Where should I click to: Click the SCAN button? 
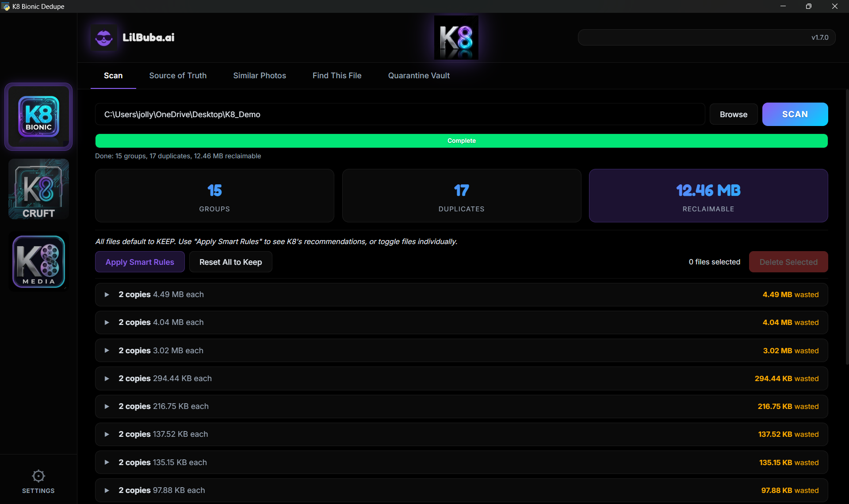click(795, 115)
